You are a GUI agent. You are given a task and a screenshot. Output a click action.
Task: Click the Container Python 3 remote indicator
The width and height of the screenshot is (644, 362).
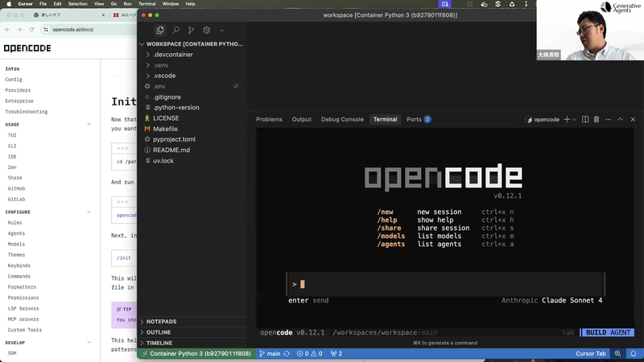(x=196, y=353)
